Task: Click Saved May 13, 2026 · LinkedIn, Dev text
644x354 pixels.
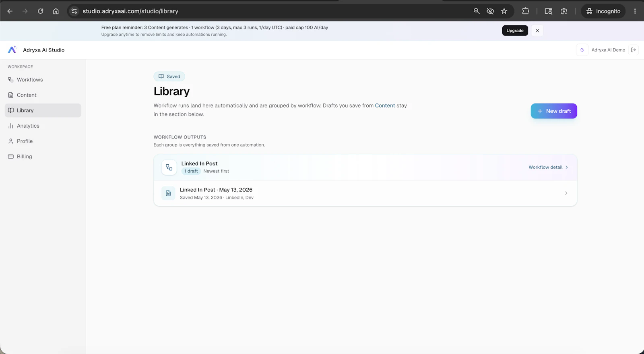Action: tap(217, 198)
